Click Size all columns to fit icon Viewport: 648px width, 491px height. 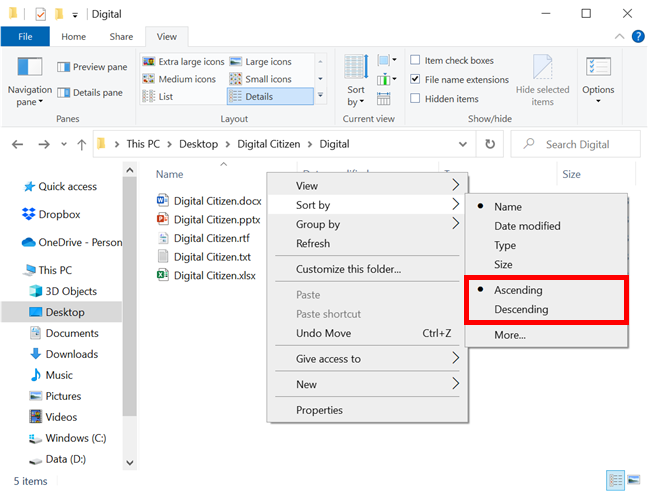click(384, 99)
